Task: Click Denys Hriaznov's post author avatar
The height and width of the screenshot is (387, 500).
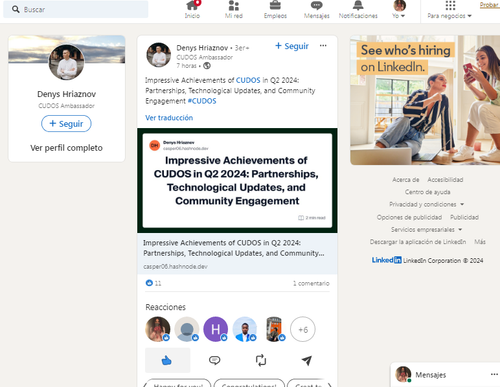Action: pyautogui.click(x=159, y=55)
